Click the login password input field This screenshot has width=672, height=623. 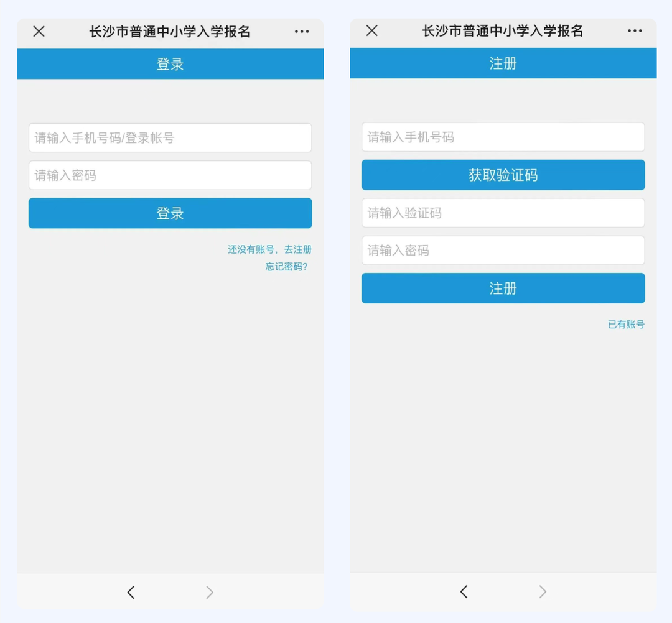(170, 175)
